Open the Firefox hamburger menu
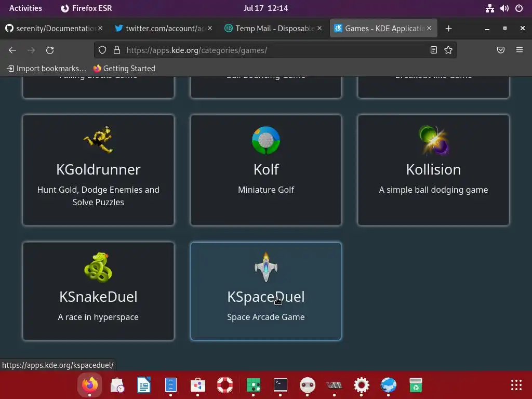 (520, 50)
